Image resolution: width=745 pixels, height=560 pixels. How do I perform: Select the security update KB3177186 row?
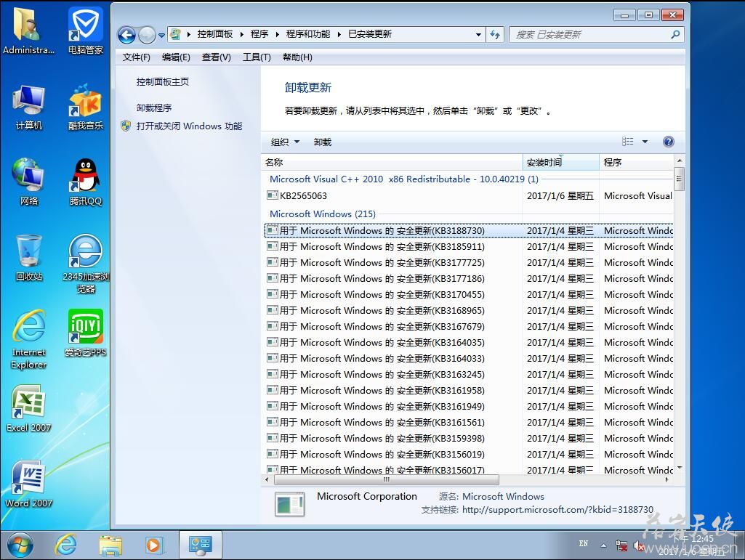469,278
